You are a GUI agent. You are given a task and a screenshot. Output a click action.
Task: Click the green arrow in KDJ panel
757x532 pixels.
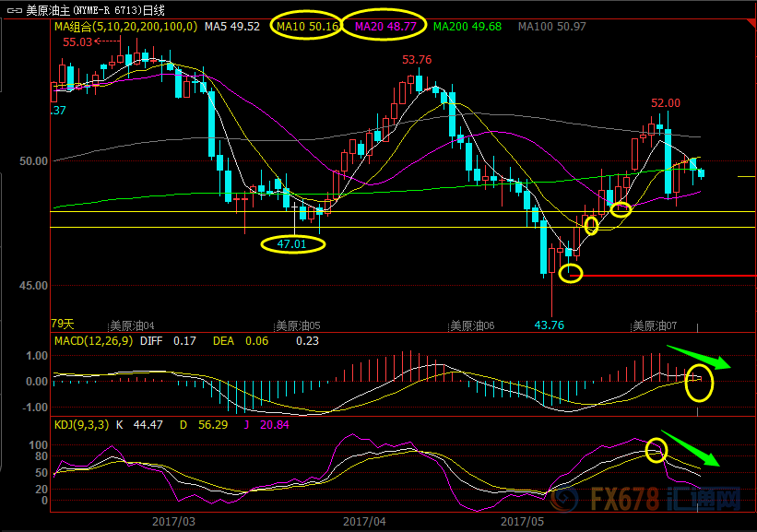(692, 447)
